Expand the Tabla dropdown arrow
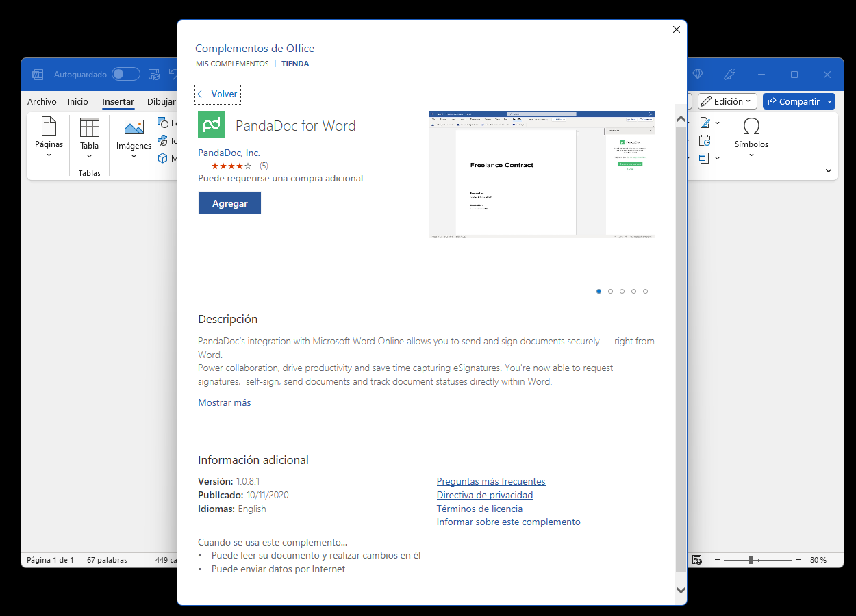This screenshot has width=856, height=616. (90, 156)
